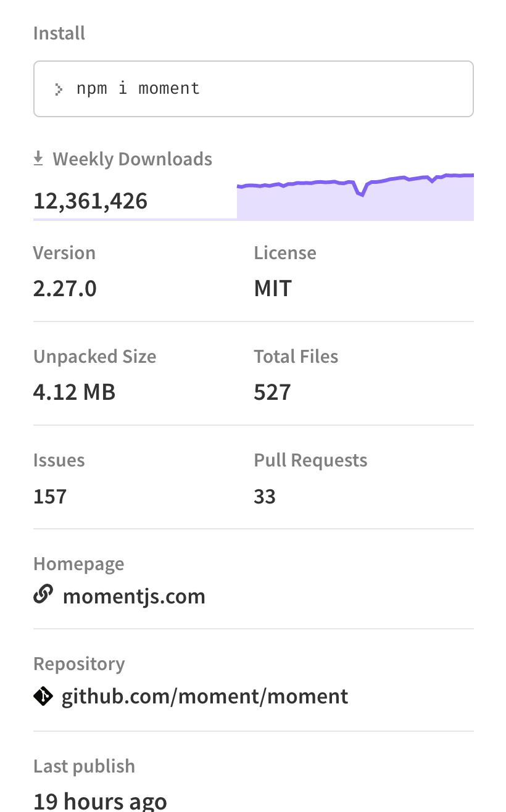Click the terminal prompt icon in the install box
This screenshot has height=812, width=506.
57,88
